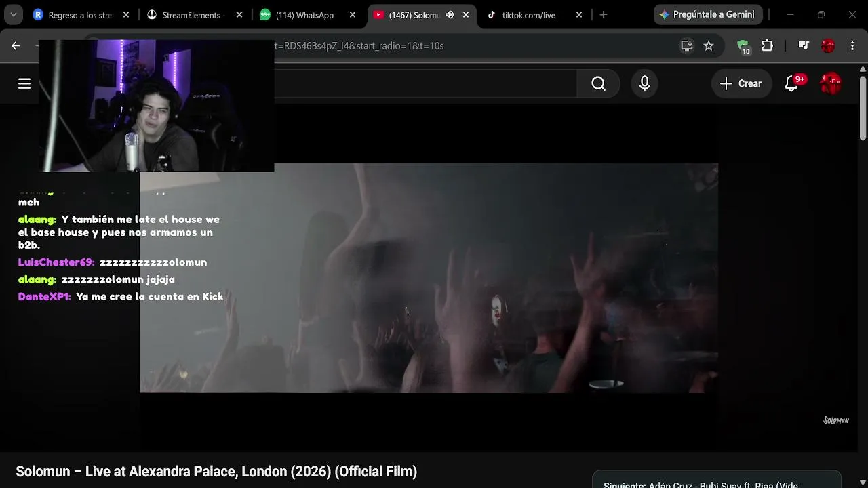868x488 pixels.
Task: Open YouTube notifications bell
Action: tap(791, 83)
